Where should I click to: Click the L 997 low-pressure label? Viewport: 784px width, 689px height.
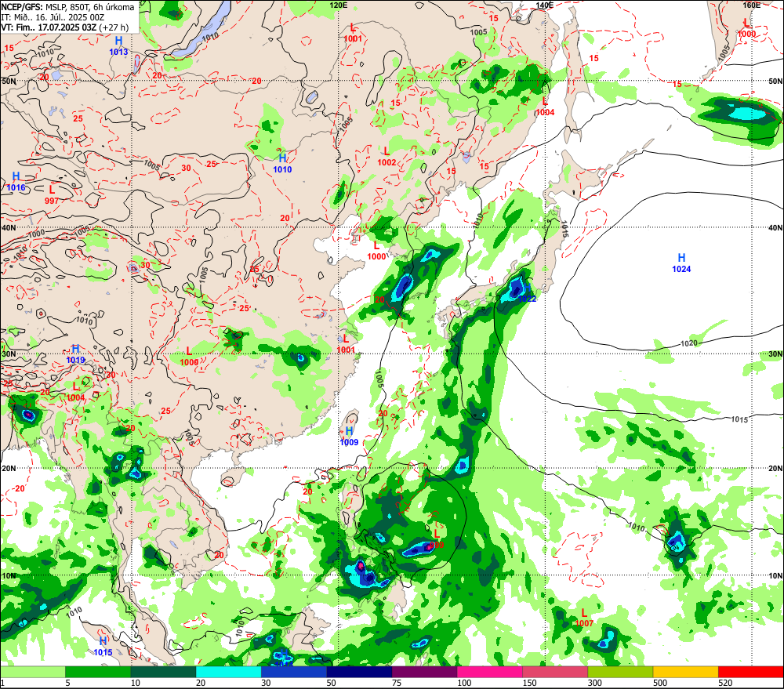point(52,195)
